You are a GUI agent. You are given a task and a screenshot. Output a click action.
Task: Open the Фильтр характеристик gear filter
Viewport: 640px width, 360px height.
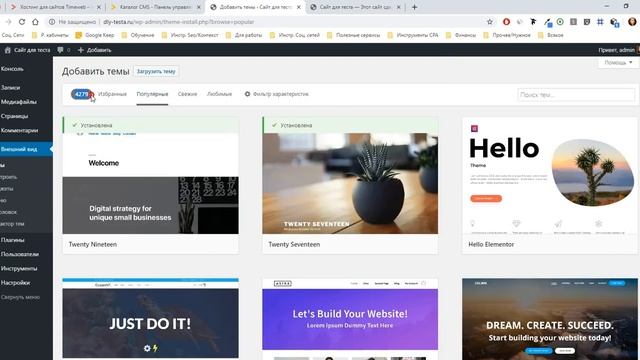click(276, 94)
